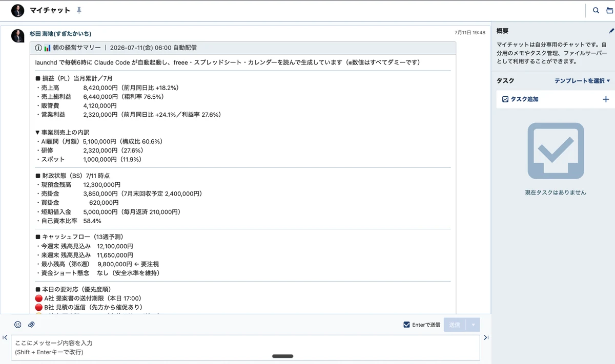Focus the message input field
The image size is (615, 364).
coord(245,348)
